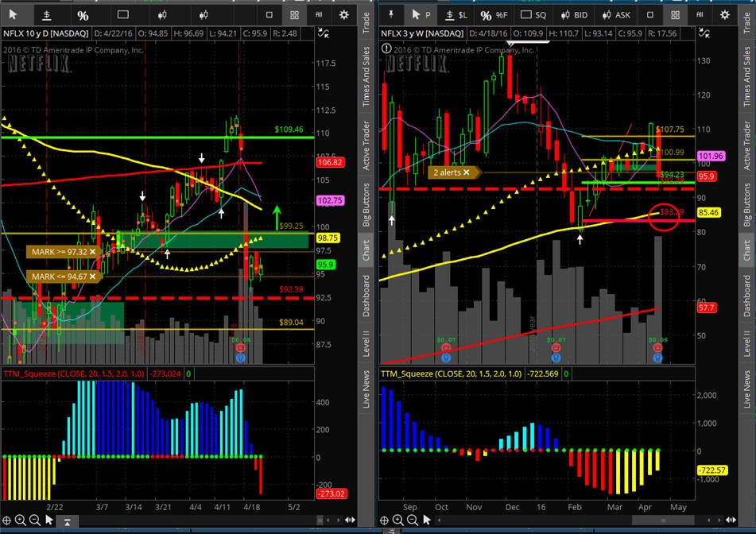Open Times And Sales tab beside left chart

click(366, 76)
